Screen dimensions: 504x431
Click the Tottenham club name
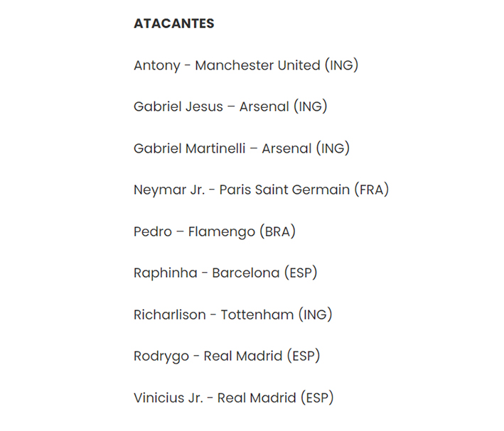[257, 315]
